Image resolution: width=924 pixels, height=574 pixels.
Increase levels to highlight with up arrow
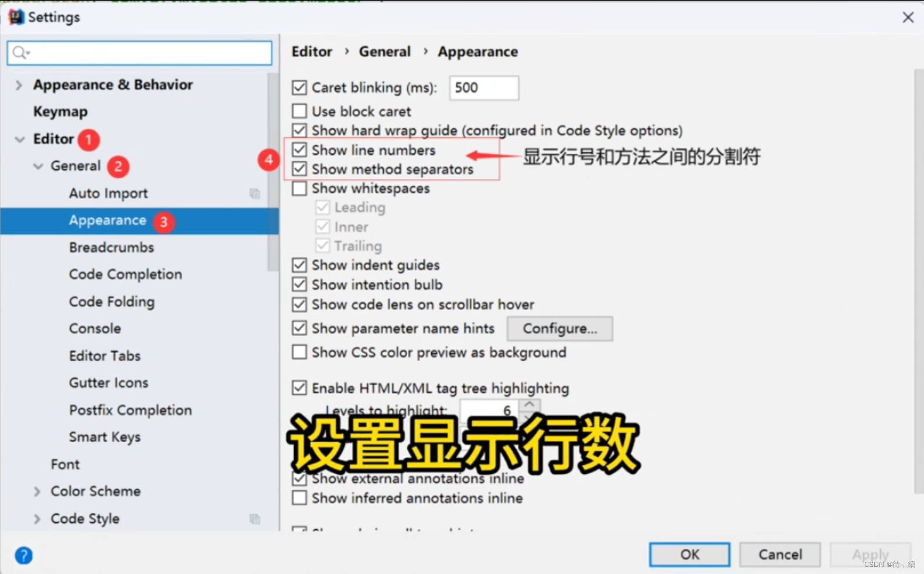pos(529,405)
